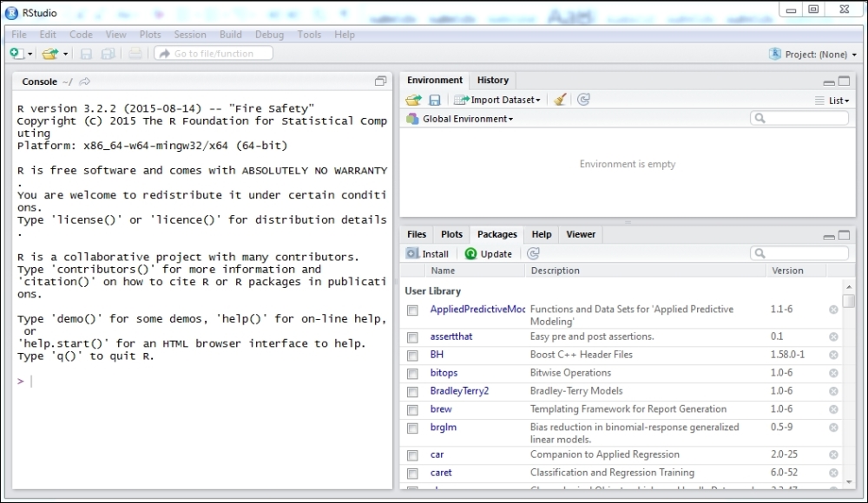Minimize the Environment pane
Image resolution: width=868 pixels, height=503 pixels.
(x=829, y=82)
